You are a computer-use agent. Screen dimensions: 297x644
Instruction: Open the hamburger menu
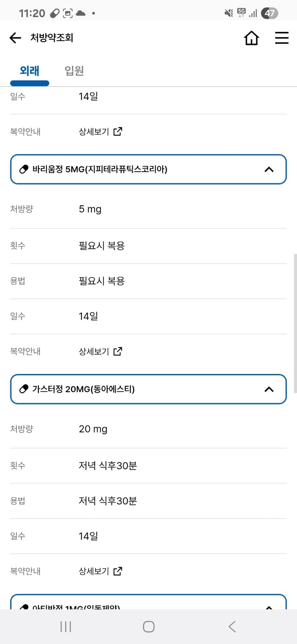tap(282, 38)
